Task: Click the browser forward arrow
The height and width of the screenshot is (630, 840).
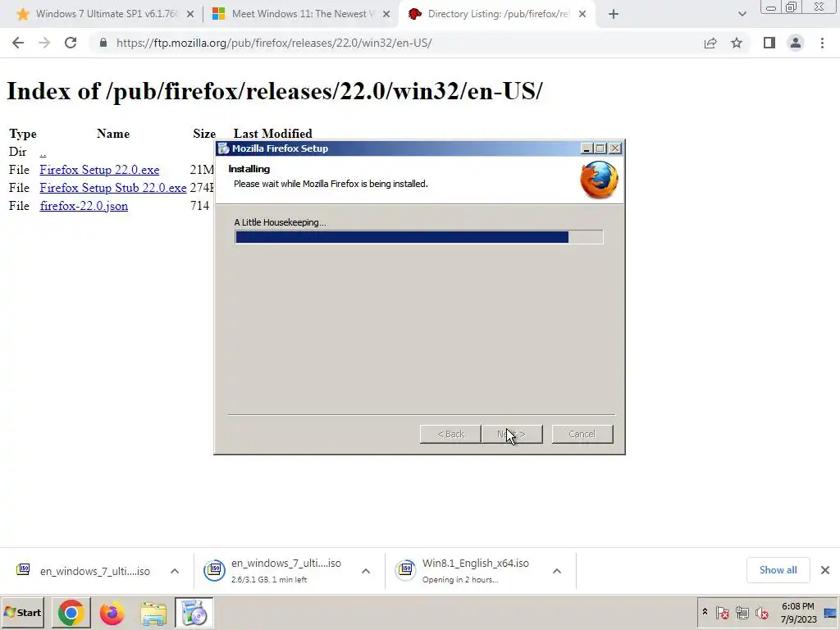Action: click(44, 43)
